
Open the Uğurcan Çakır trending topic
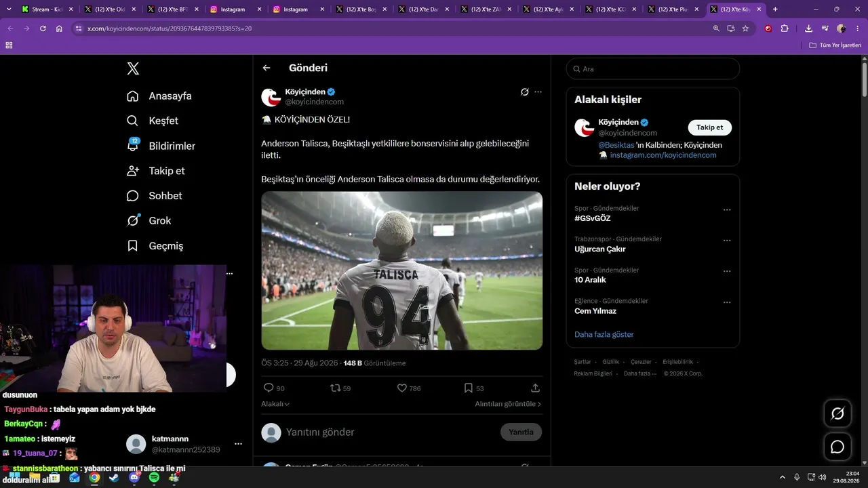pos(600,249)
